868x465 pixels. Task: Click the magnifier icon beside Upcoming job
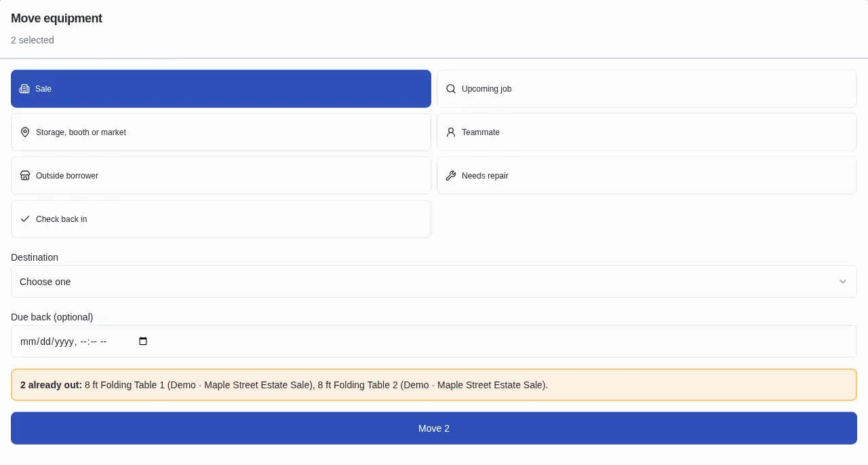[x=451, y=89]
